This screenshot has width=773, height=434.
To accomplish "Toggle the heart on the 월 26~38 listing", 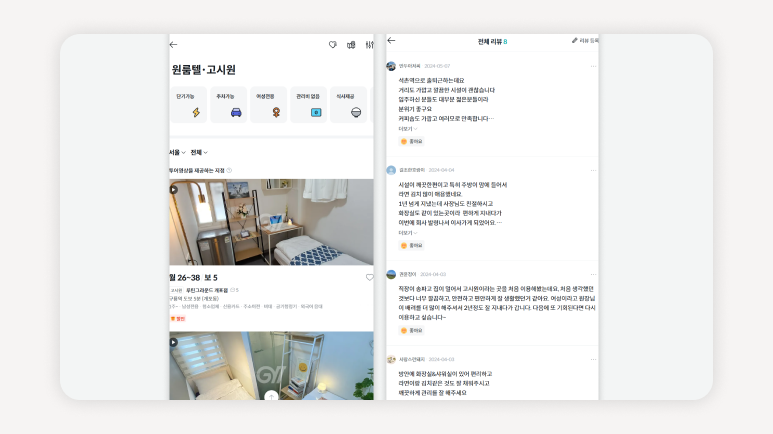I will point(369,278).
